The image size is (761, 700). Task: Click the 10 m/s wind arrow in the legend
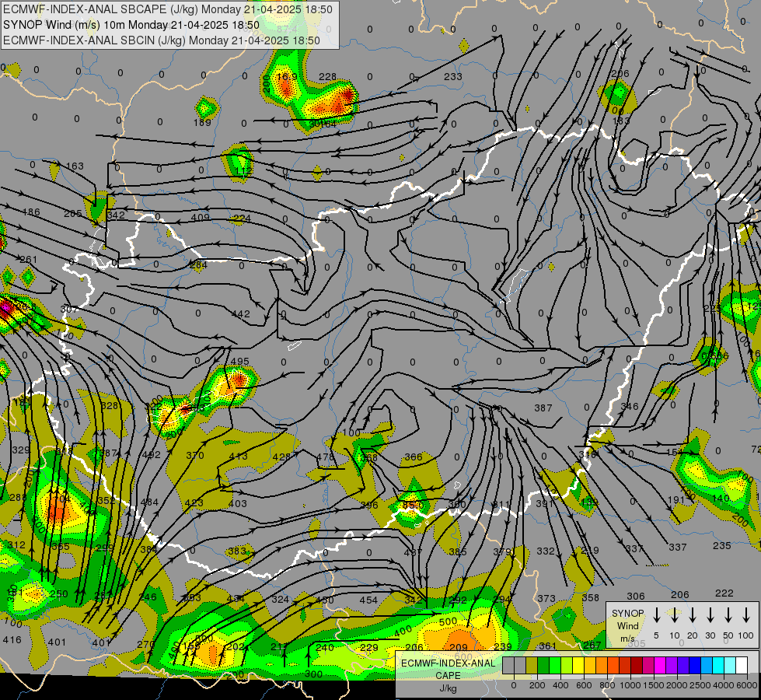(674, 615)
